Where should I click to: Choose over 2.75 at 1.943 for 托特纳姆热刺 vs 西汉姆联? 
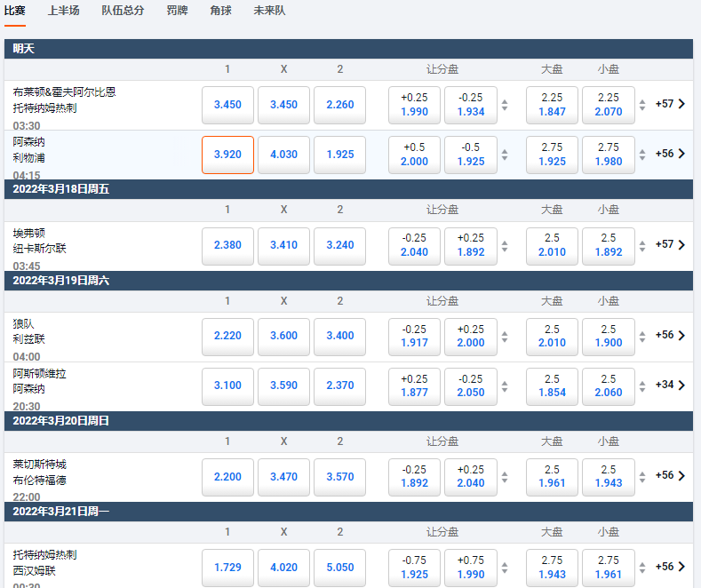(x=552, y=568)
